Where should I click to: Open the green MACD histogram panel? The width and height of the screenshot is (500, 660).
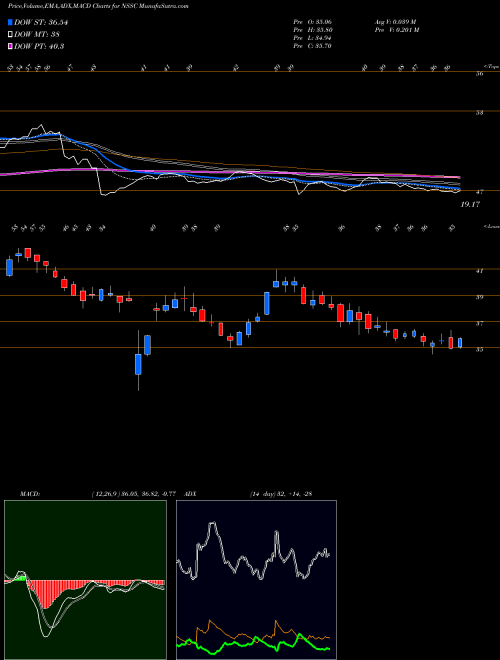85,580
